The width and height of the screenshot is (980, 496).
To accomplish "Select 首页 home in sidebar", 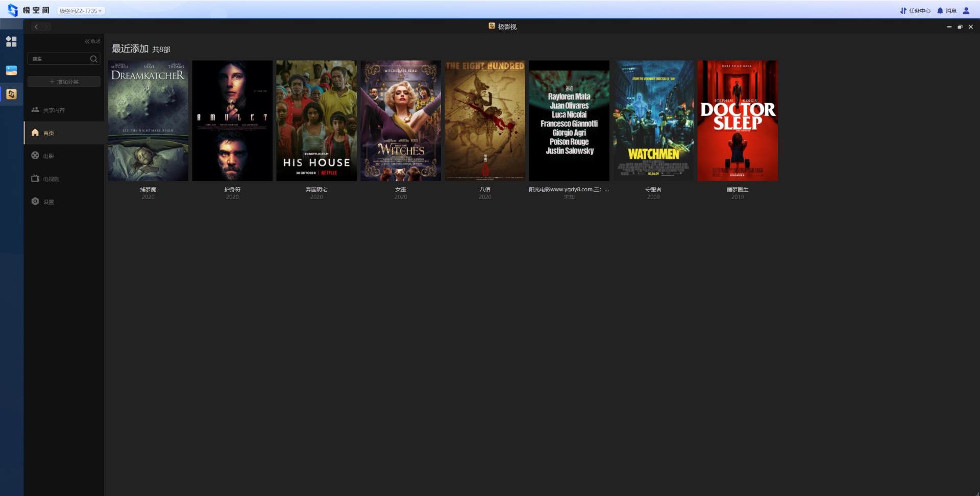I will tap(48, 133).
